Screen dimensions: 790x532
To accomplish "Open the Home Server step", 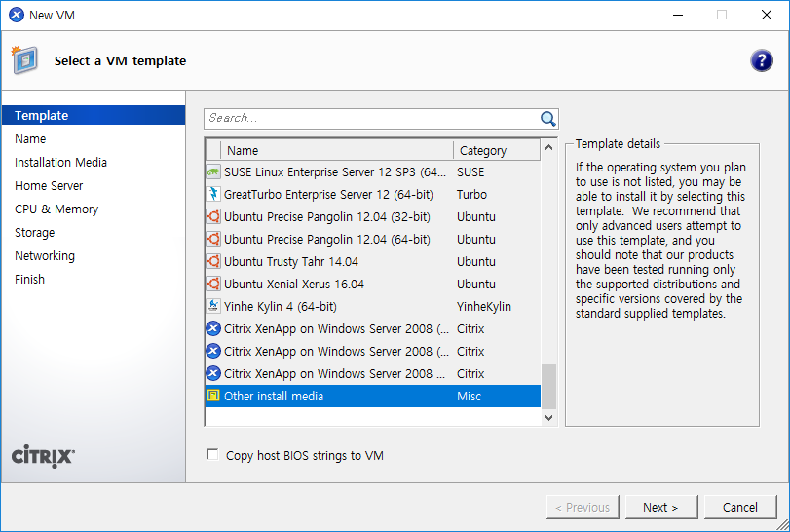I will point(49,186).
